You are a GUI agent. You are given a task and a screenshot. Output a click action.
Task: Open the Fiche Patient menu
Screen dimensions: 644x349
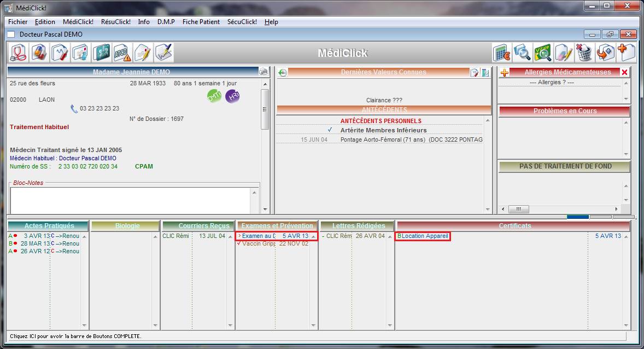pos(201,22)
